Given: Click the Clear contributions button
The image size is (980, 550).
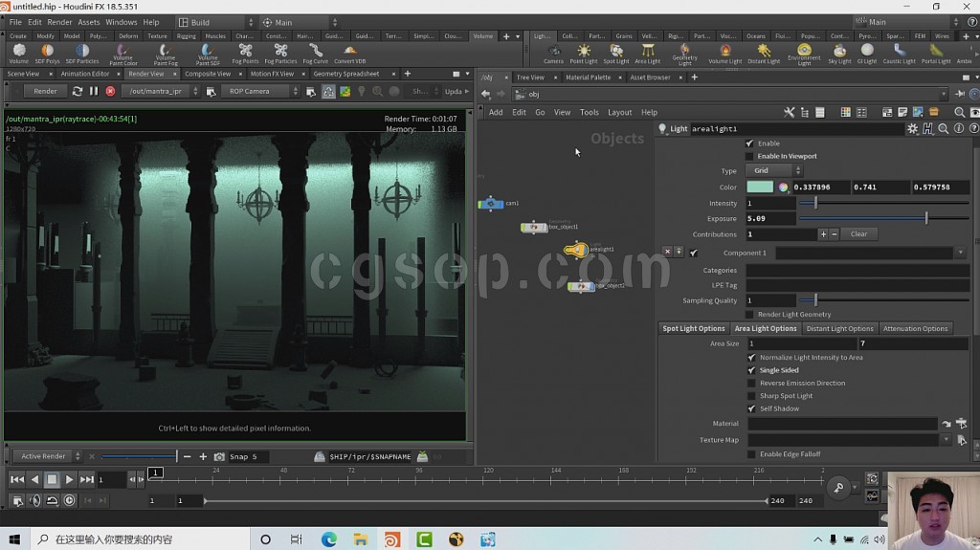Looking at the screenshot, I should pyautogui.click(x=858, y=234).
